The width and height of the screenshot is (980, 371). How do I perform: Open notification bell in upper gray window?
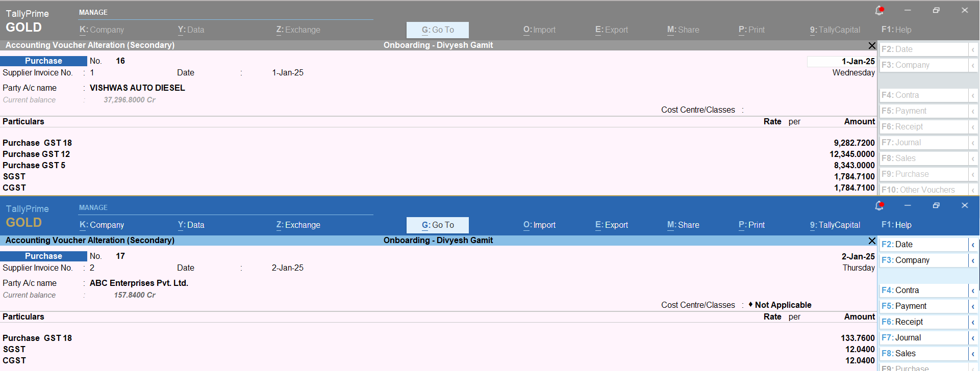pos(879,10)
